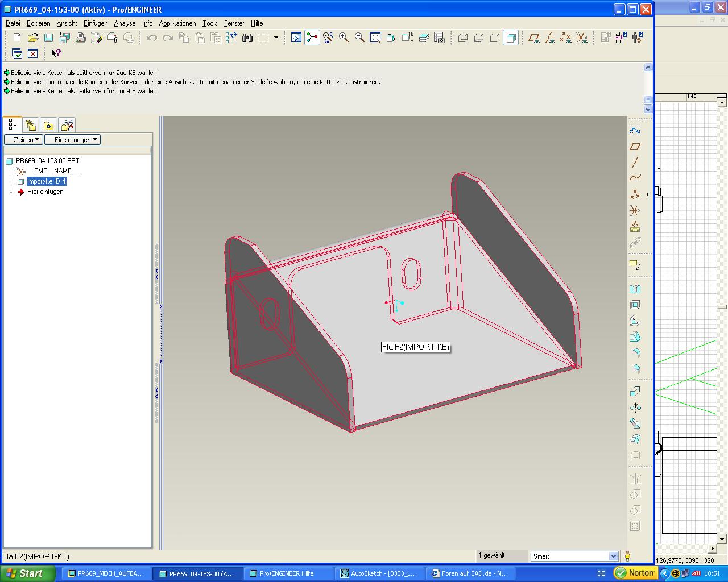Select the sketch tool in the right toolbar
The image size is (728, 582).
(x=635, y=130)
